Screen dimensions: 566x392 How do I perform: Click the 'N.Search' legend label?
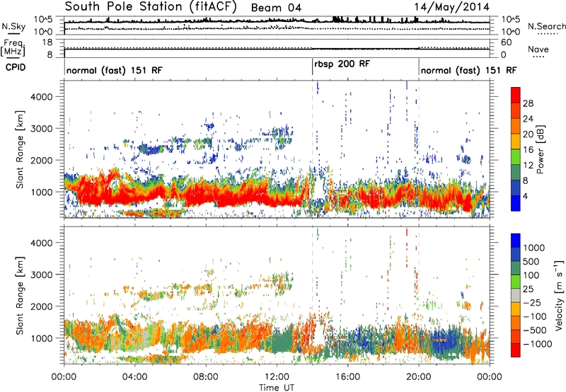point(546,26)
